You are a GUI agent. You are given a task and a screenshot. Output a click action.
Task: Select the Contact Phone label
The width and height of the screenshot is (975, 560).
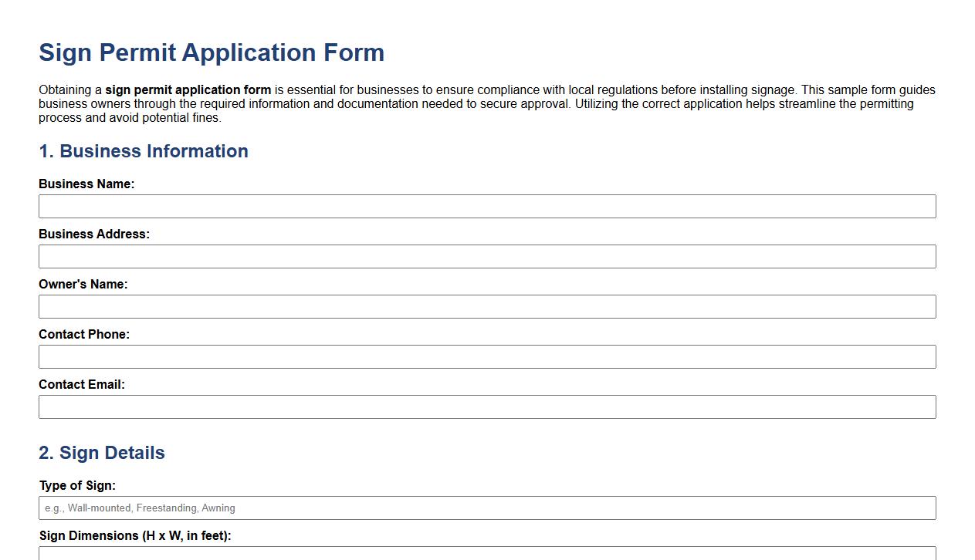(x=83, y=334)
